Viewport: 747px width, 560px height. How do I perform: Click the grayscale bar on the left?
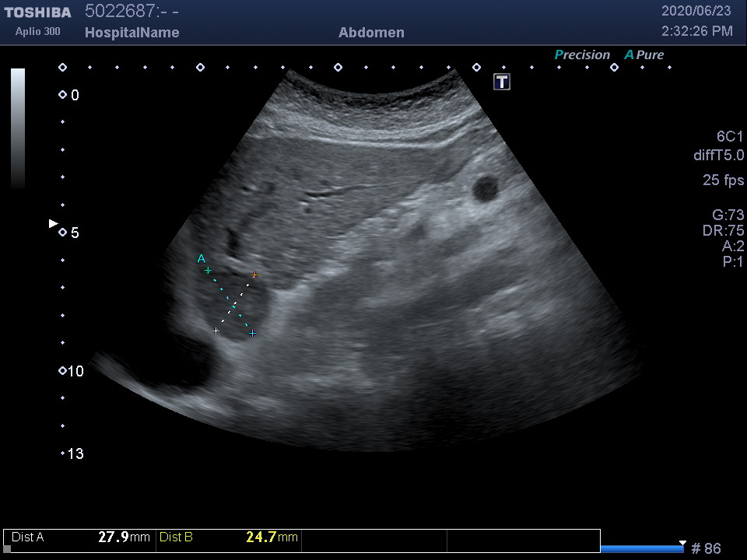point(18,128)
